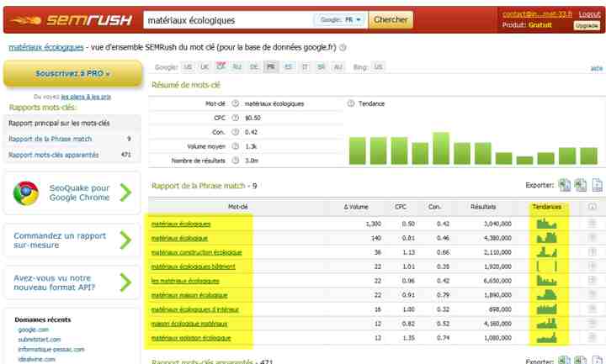Click the Chercher search button
The width and height of the screenshot is (606, 364).
click(391, 19)
